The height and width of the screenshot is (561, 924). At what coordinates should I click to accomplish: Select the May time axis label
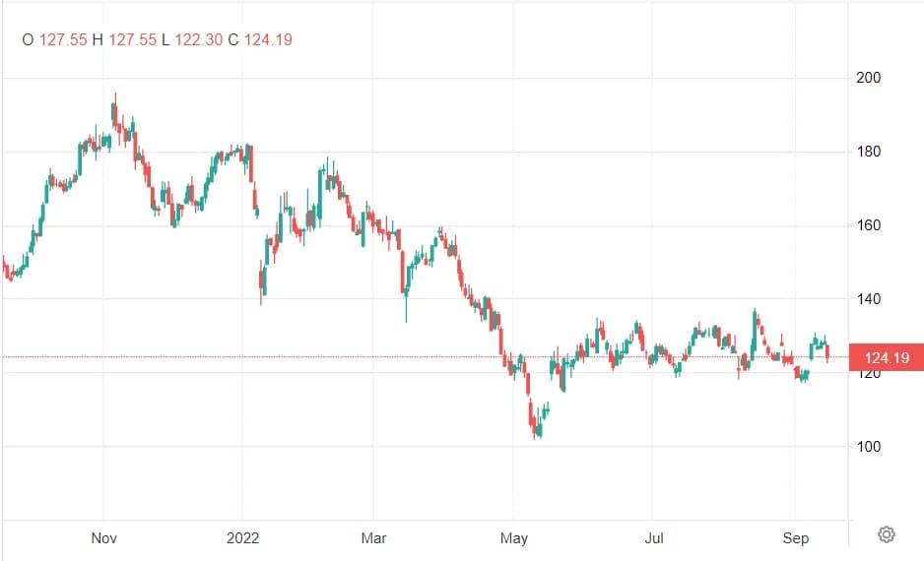pos(514,537)
